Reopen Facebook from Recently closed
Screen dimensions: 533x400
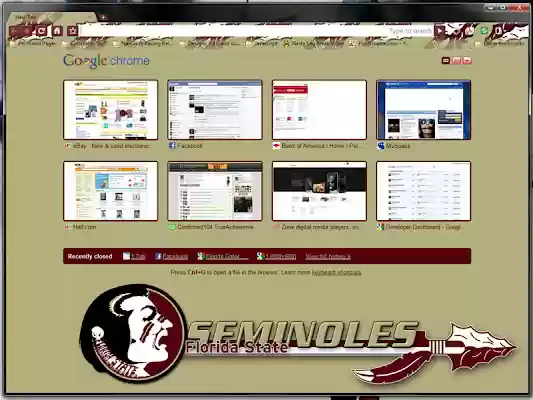point(172,256)
